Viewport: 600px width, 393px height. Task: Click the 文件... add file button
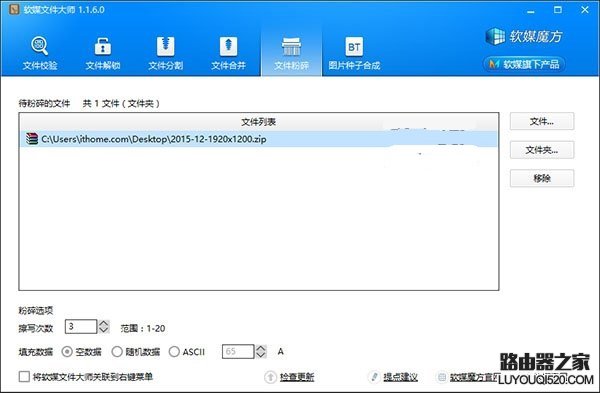click(x=542, y=121)
